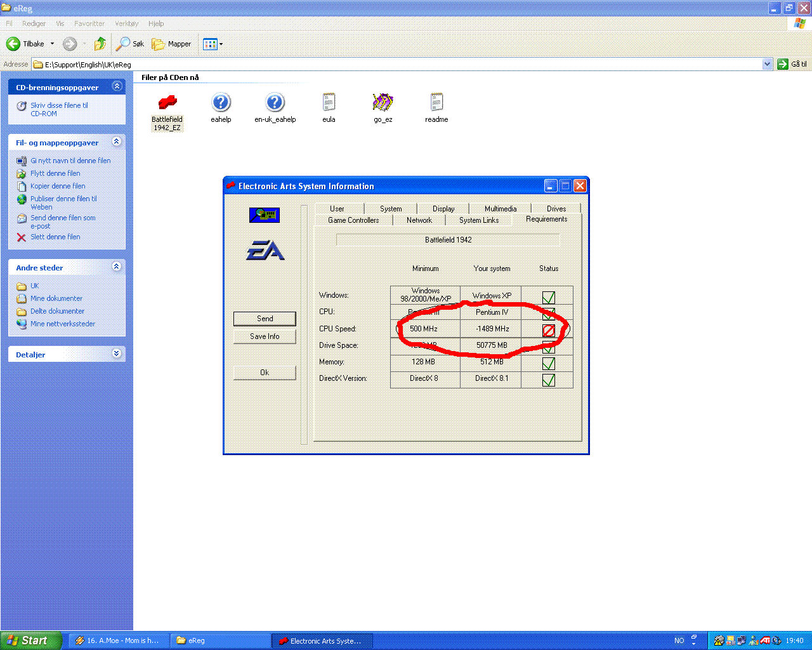Click the address bar path field

[x=396, y=64]
